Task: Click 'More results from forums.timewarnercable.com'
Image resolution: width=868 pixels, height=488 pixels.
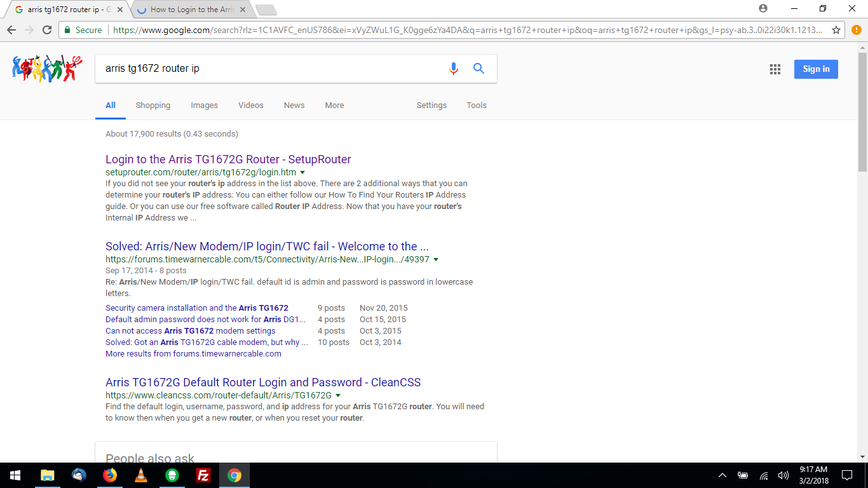Action: [193, 354]
